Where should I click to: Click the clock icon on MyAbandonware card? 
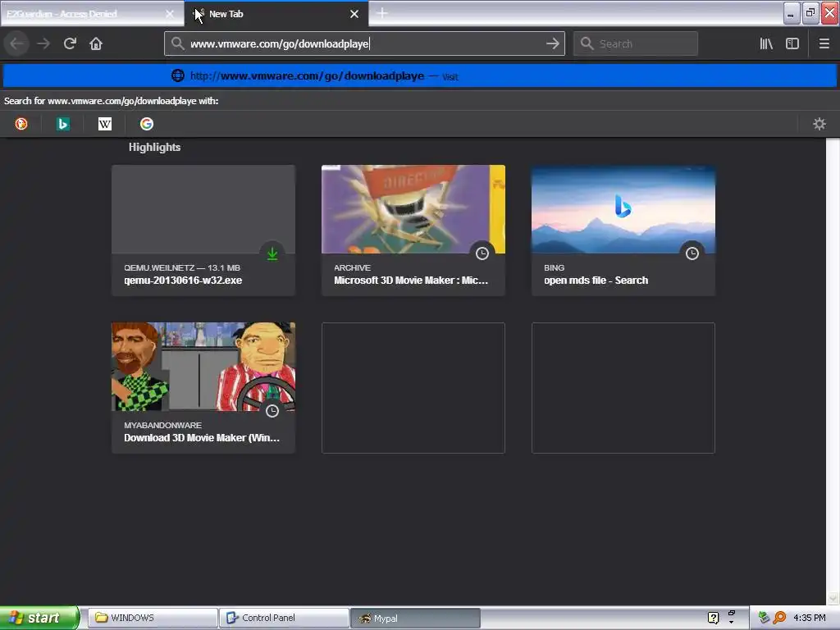272,411
